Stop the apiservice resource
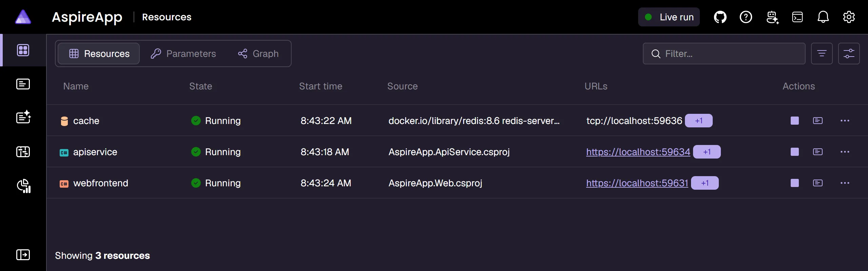The height and width of the screenshot is (271, 868). point(795,152)
